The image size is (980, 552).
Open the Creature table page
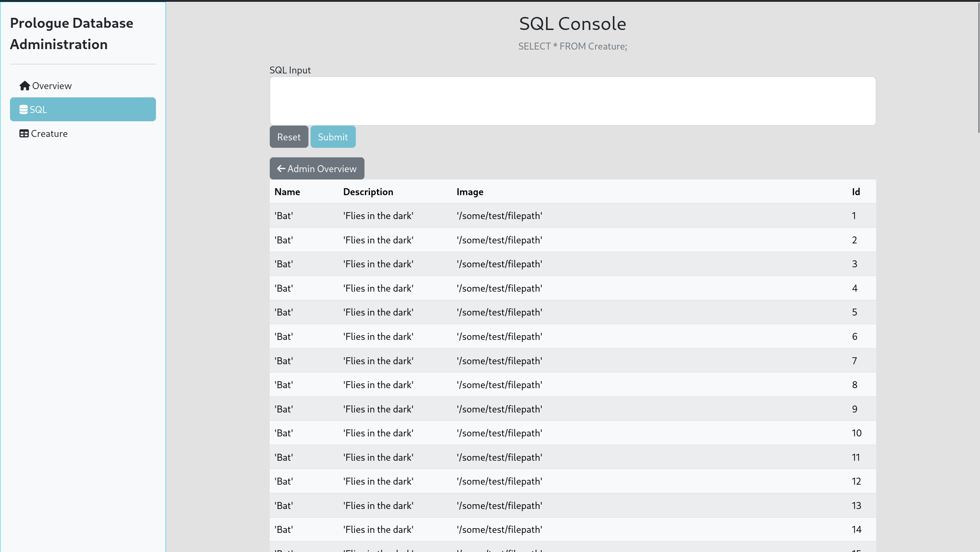pos(49,133)
